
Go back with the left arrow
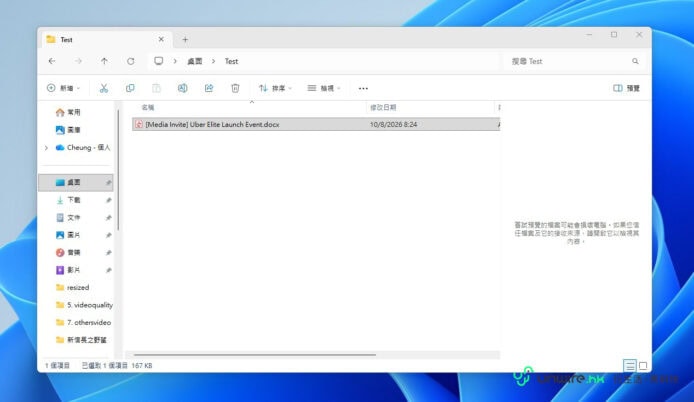pyautogui.click(x=52, y=61)
